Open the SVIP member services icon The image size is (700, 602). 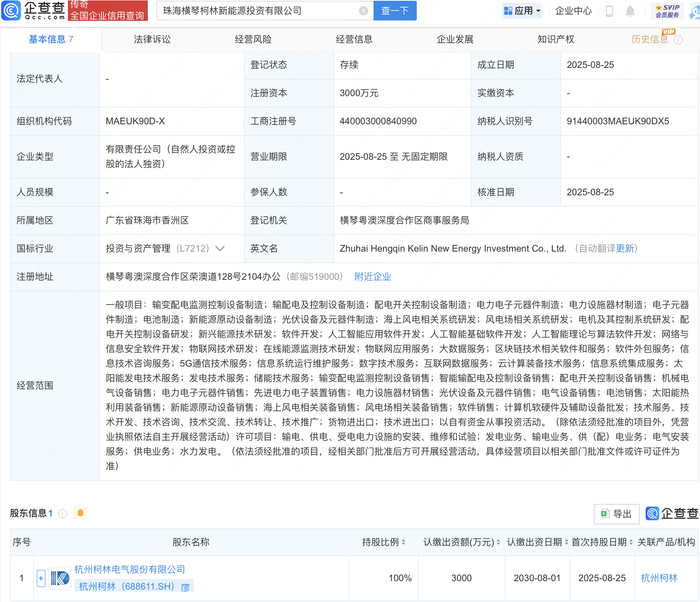(667, 11)
